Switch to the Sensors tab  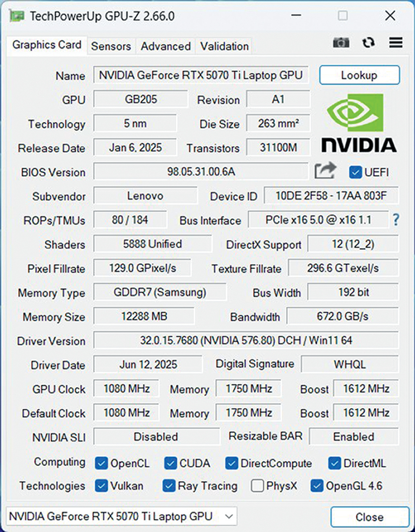coord(111,46)
